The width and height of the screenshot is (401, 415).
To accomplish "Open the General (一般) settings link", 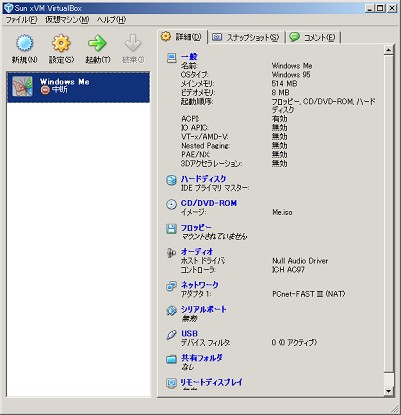I will click(189, 57).
